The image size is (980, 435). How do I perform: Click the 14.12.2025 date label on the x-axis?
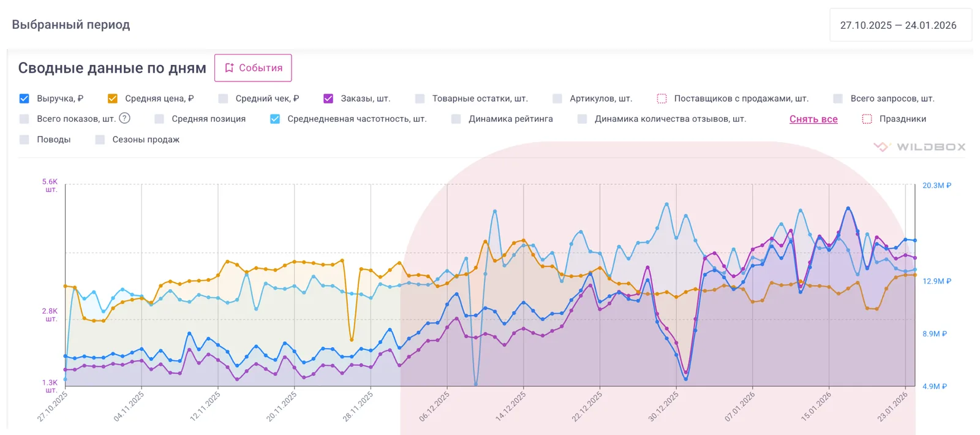(x=511, y=406)
